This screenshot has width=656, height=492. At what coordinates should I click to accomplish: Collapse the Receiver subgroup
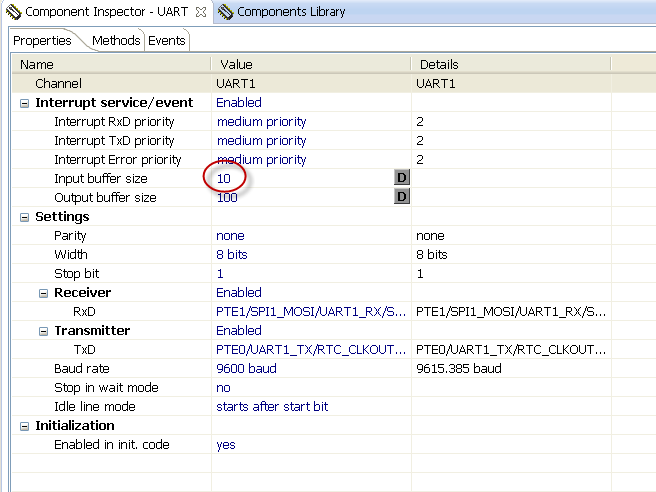pos(43,293)
